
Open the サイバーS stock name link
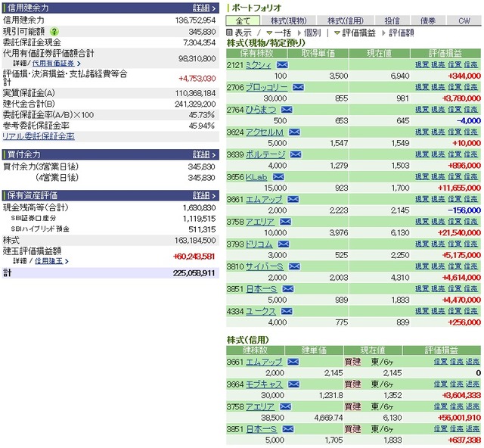pyautogui.click(x=265, y=266)
